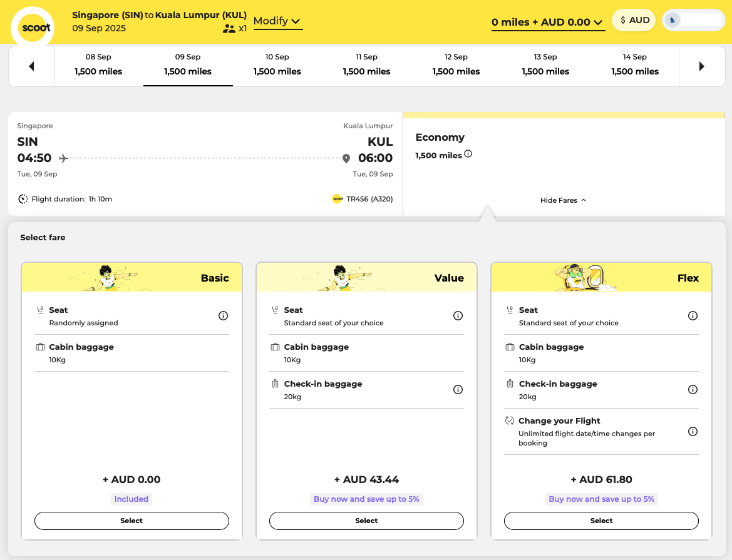Select the 10 Sep date tab

tap(277, 66)
